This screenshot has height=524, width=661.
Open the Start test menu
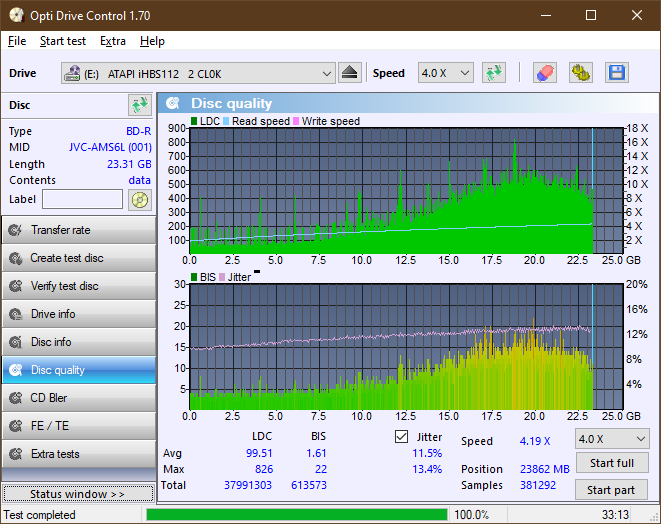[63, 41]
